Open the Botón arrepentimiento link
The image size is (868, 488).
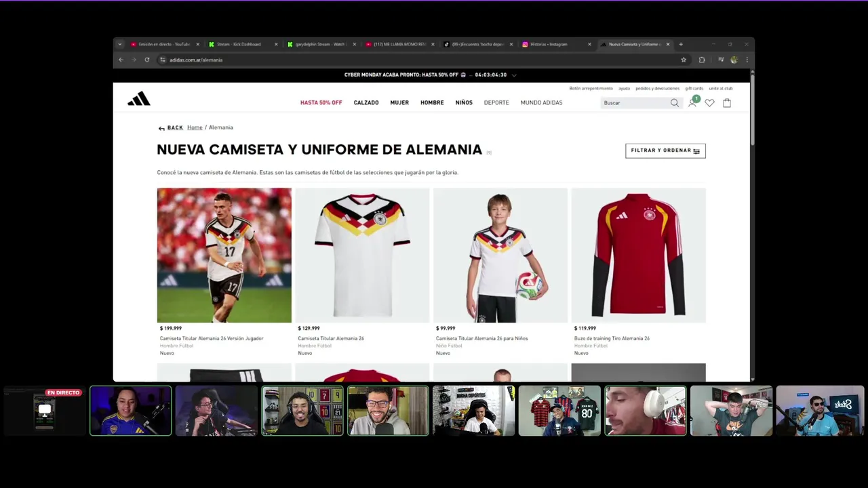(x=591, y=88)
